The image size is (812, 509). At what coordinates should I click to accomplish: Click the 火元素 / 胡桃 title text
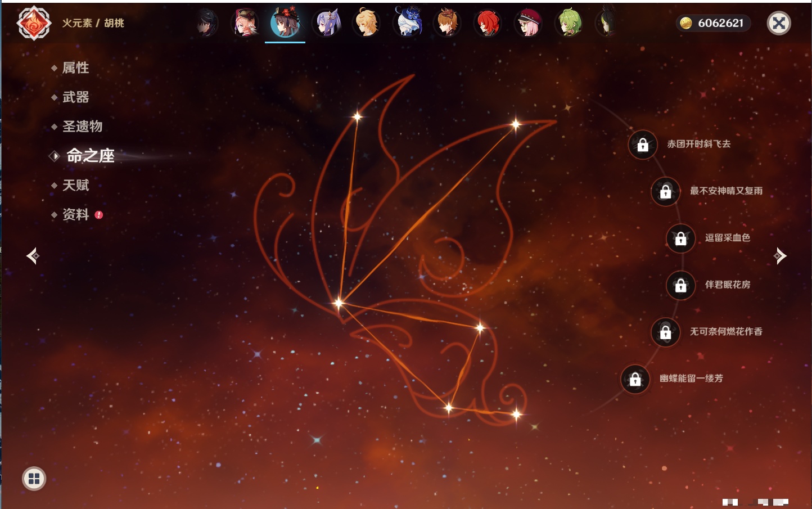pyautogui.click(x=93, y=23)
